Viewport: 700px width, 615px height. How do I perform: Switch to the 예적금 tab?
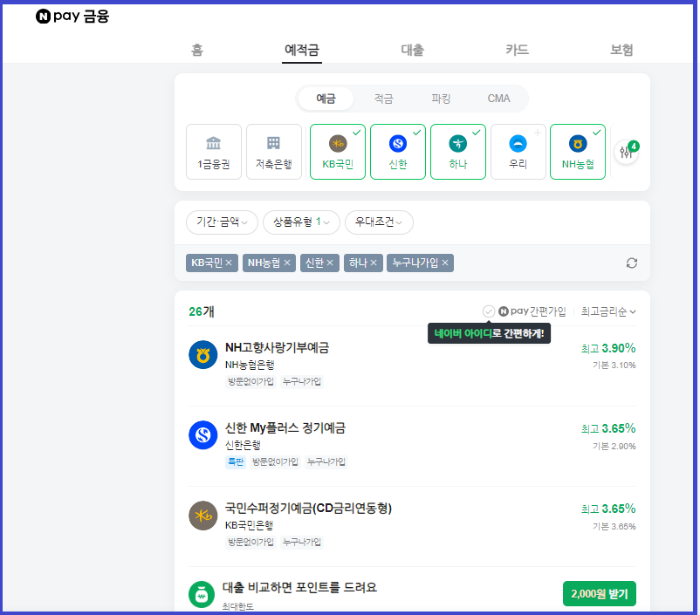point(302,50)
